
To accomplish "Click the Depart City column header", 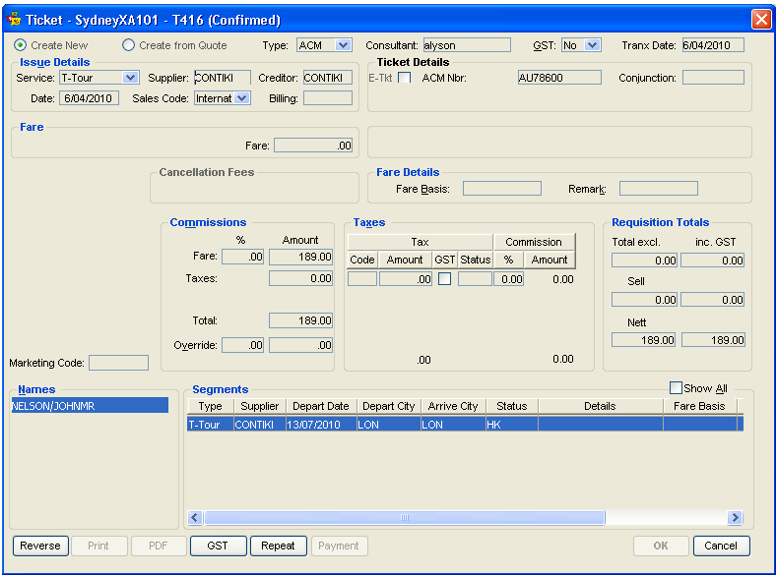I will tap(389, 406).
